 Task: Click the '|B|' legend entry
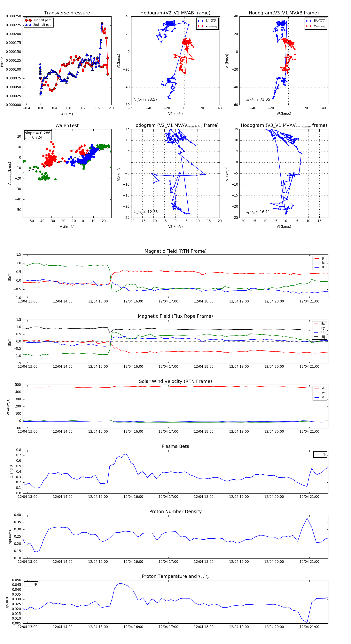tap(320, 337)
